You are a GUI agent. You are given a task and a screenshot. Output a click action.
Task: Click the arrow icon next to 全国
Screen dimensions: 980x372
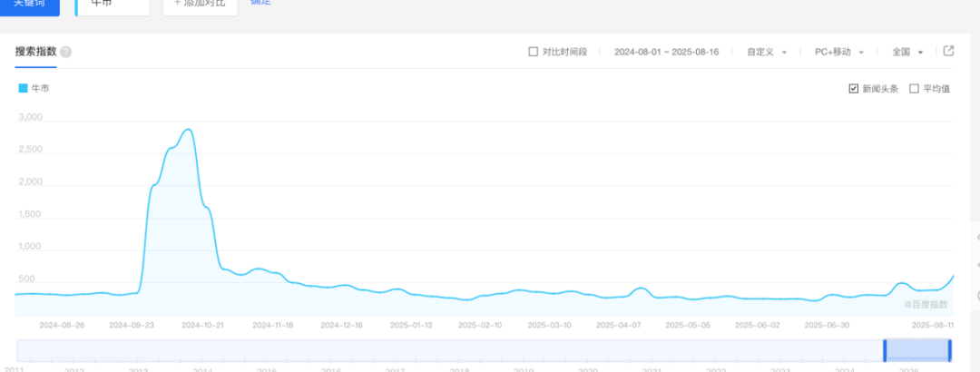coord(921,53)
